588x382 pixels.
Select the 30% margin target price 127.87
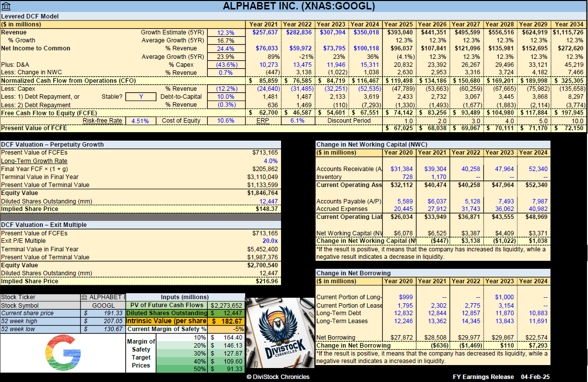227,353
